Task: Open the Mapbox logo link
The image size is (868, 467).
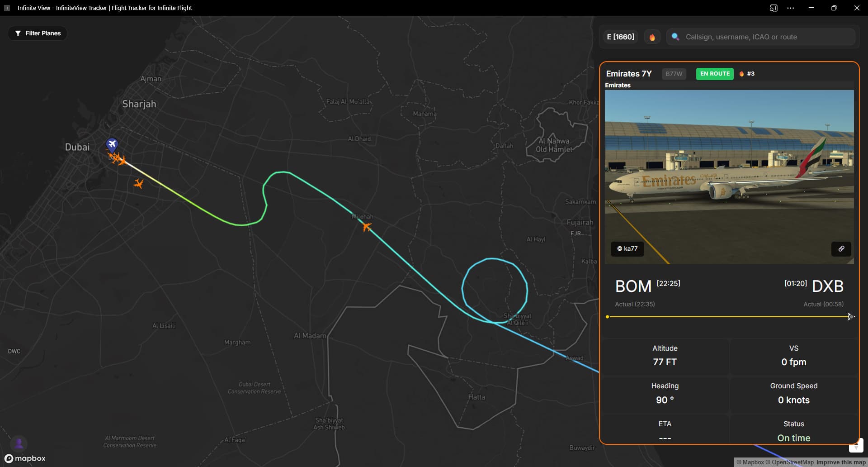Action: [x=25, y=458]
